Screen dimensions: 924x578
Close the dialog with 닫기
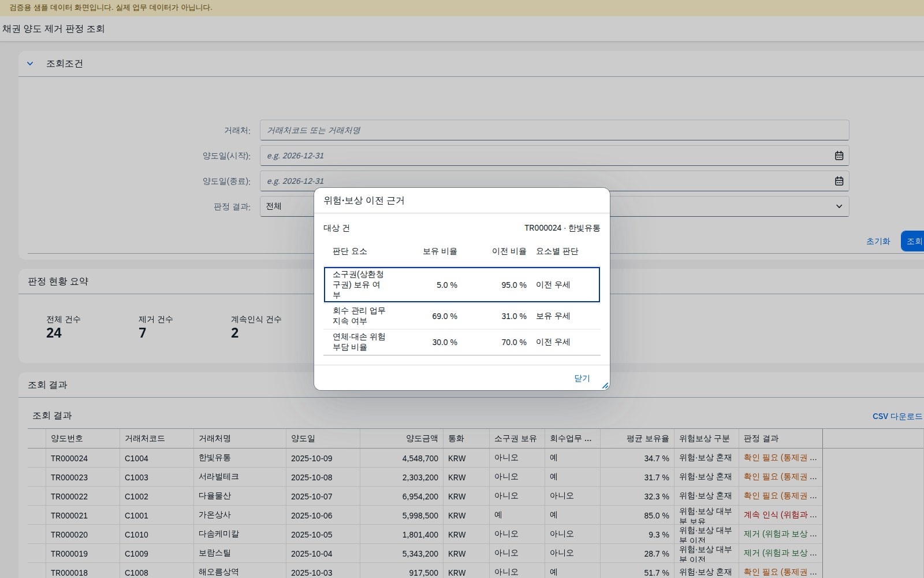click(582, 378)
